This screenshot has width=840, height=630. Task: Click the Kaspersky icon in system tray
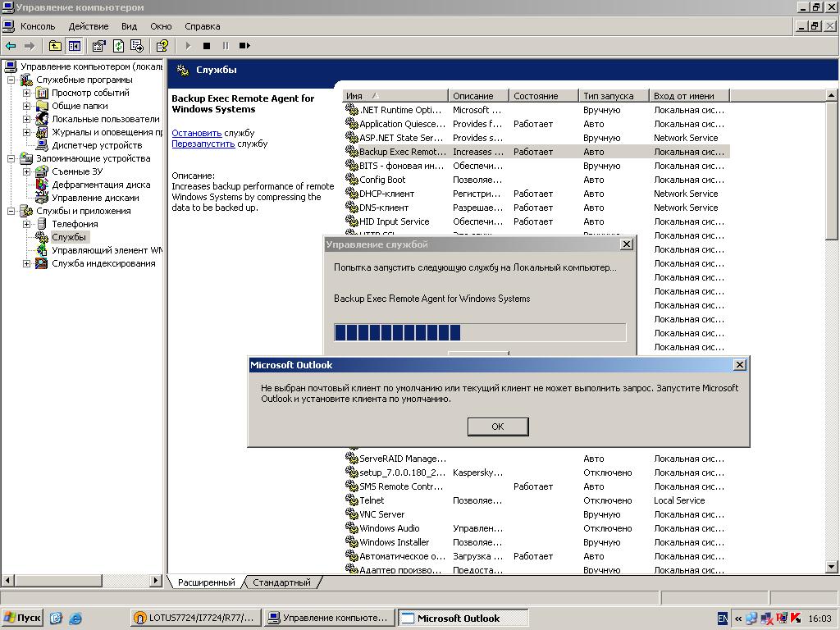tap(795, 618)
